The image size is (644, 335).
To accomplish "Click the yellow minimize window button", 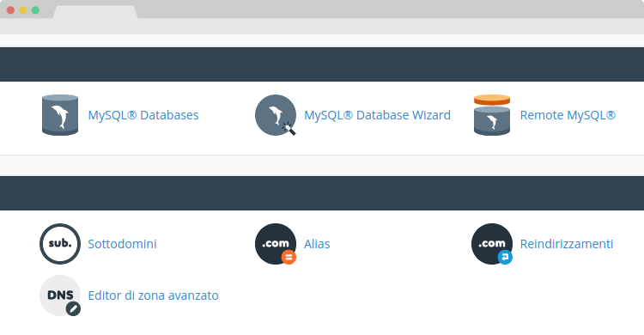I will click(23, 10).
